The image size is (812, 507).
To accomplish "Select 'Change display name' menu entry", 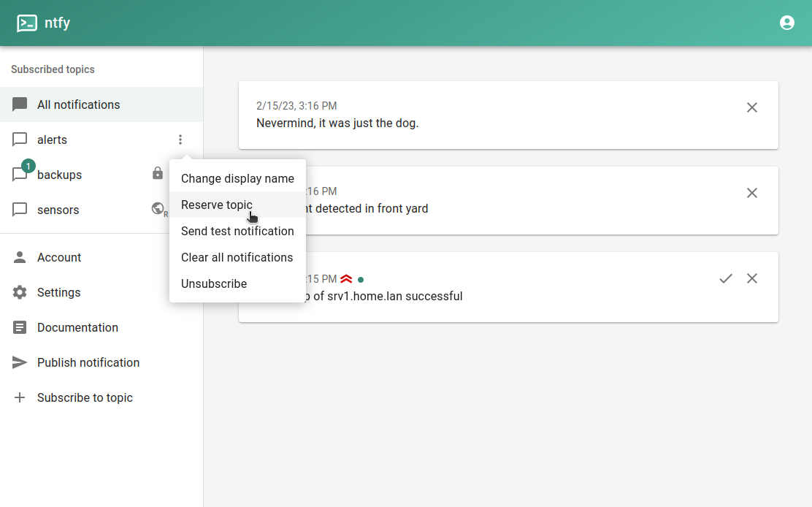I will tap(237, 178).
